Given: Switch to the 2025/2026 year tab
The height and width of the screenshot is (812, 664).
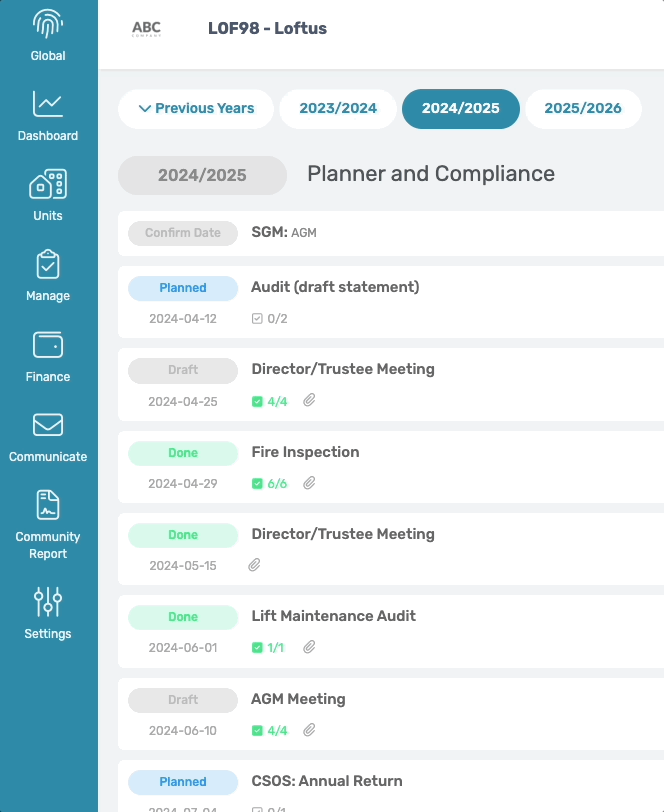Looking at the screenshot, I should point(583,109).
